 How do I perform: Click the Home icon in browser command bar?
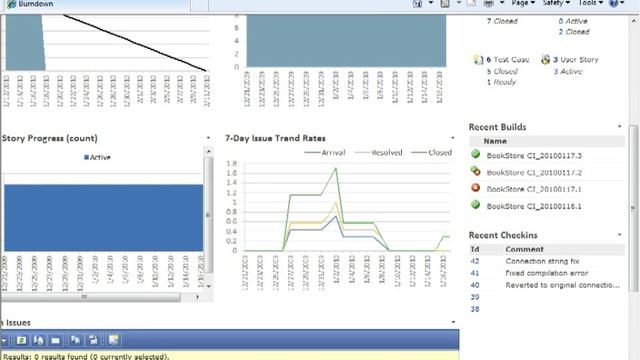[x=417, y=3]
